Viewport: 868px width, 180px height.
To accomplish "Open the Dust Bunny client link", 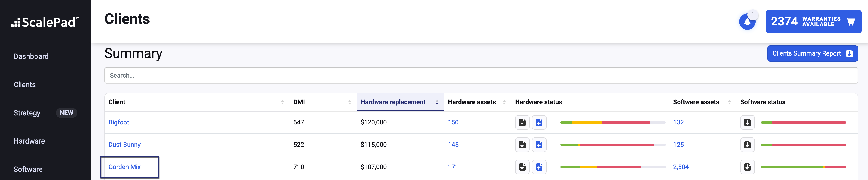I will [124, 145].
